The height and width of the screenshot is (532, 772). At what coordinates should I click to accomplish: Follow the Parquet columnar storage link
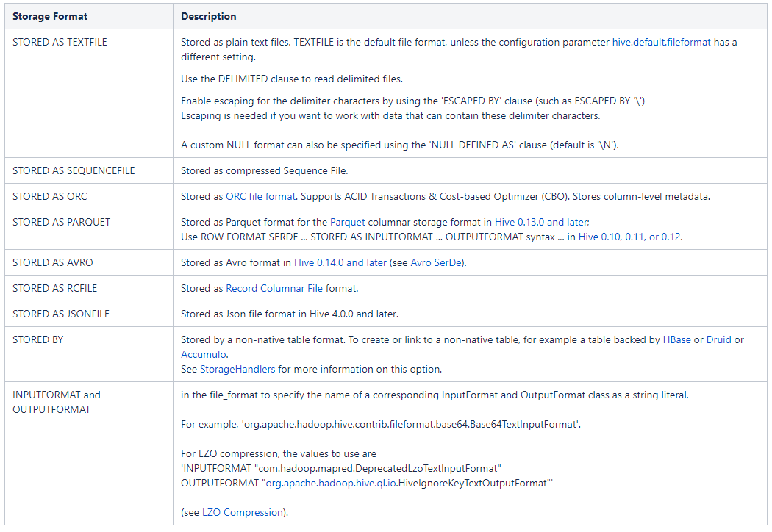click(x=348, y=223)
